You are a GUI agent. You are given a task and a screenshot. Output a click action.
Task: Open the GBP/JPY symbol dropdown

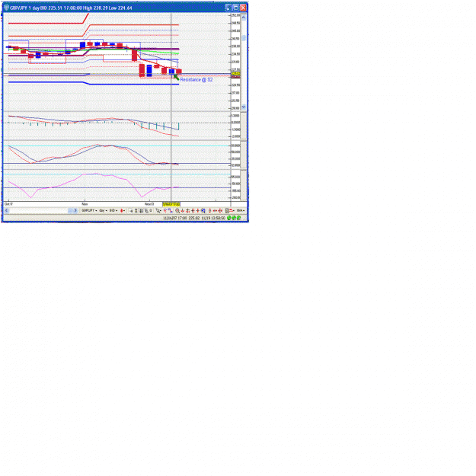tap(89, 210)
